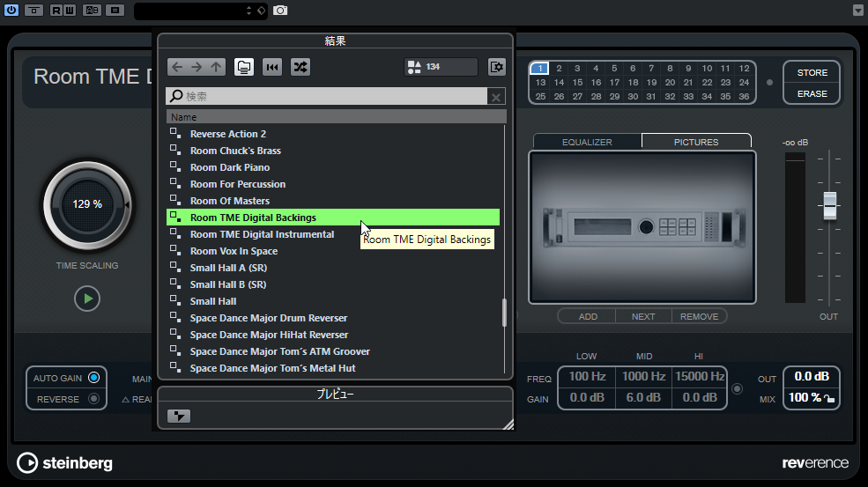Viewport: 868px width, 487px height.
Task: Go back in preset browser
Action: [177, 67]
